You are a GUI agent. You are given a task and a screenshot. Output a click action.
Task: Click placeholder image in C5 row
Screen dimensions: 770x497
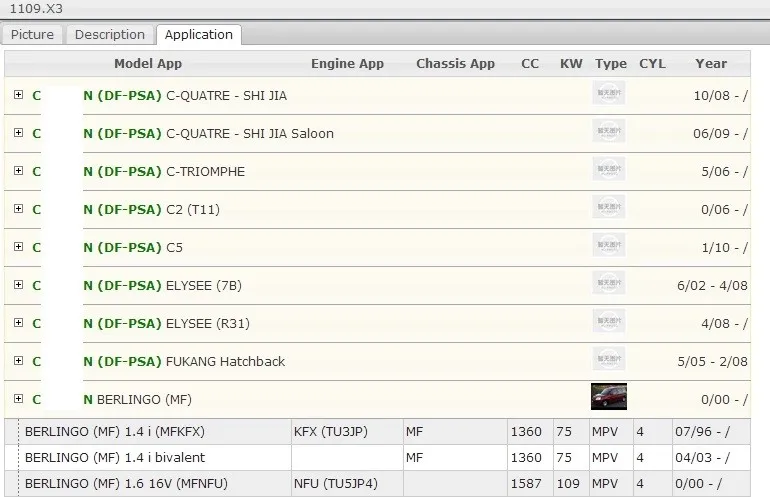[x=609, y=245]
